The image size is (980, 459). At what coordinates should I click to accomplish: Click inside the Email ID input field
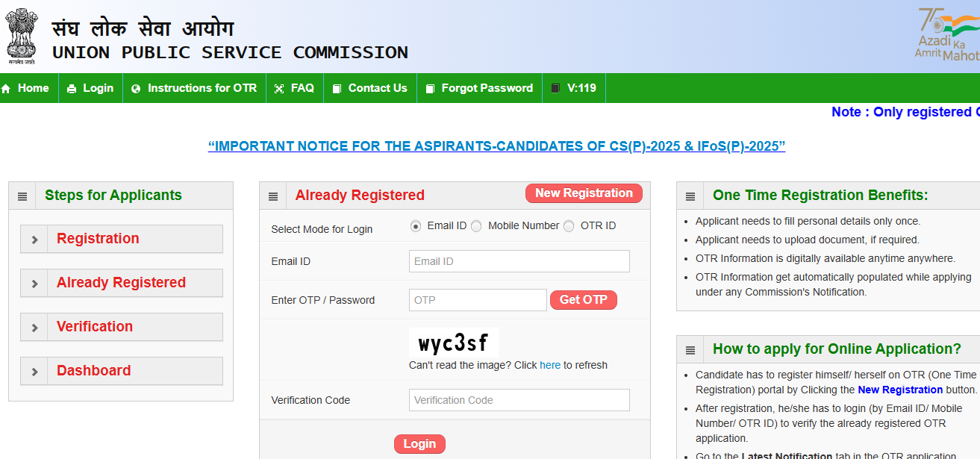[519, 260]
